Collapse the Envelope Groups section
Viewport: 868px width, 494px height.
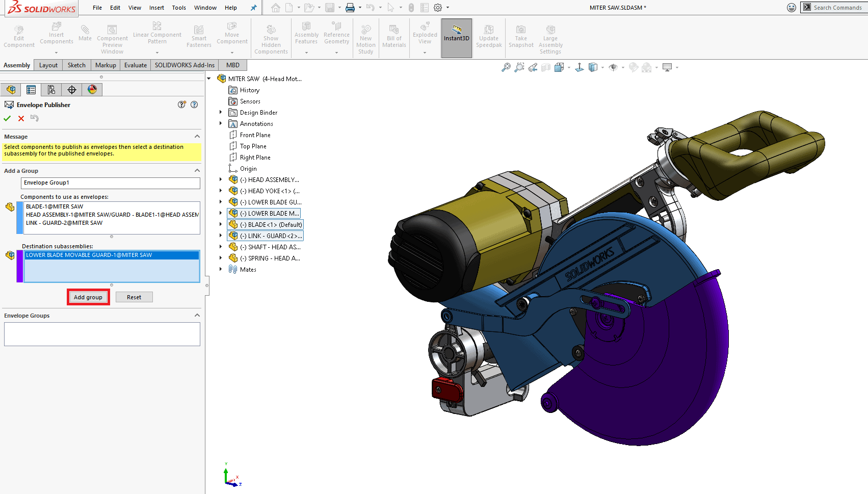(x=197, y=316)
